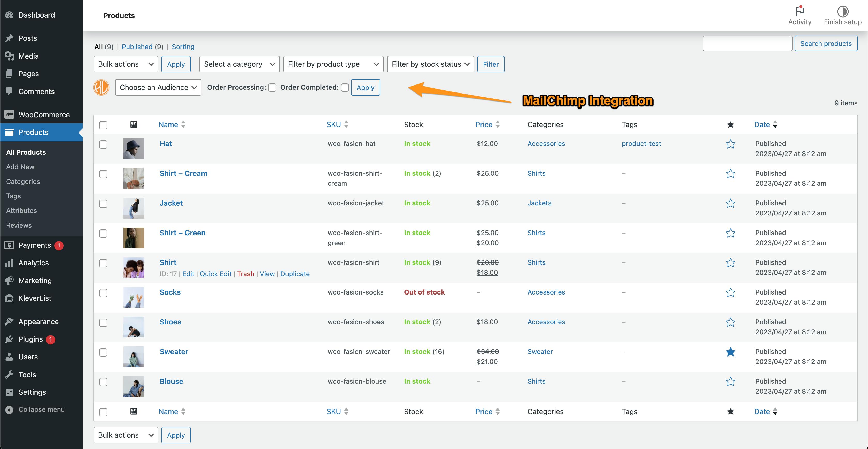Open the Finish setup half-circle icon
This screenshot has height=449, width=868.
click(842, 11)
